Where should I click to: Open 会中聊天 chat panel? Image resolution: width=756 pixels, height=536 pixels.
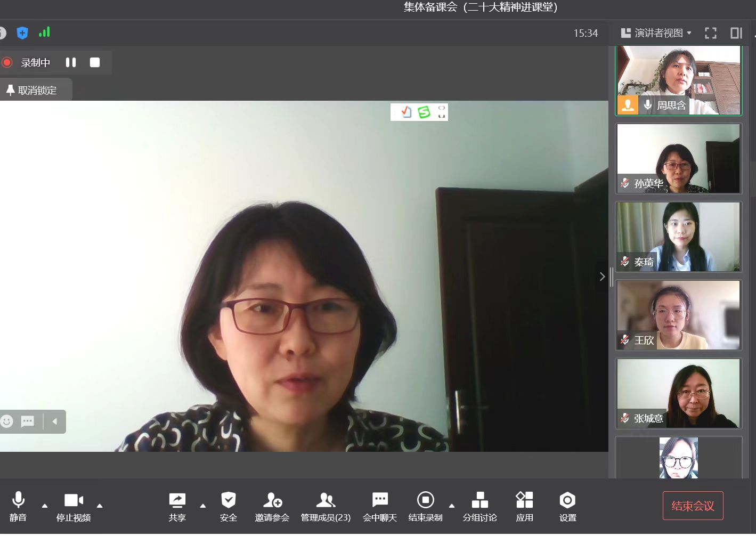tap(380, 506)
